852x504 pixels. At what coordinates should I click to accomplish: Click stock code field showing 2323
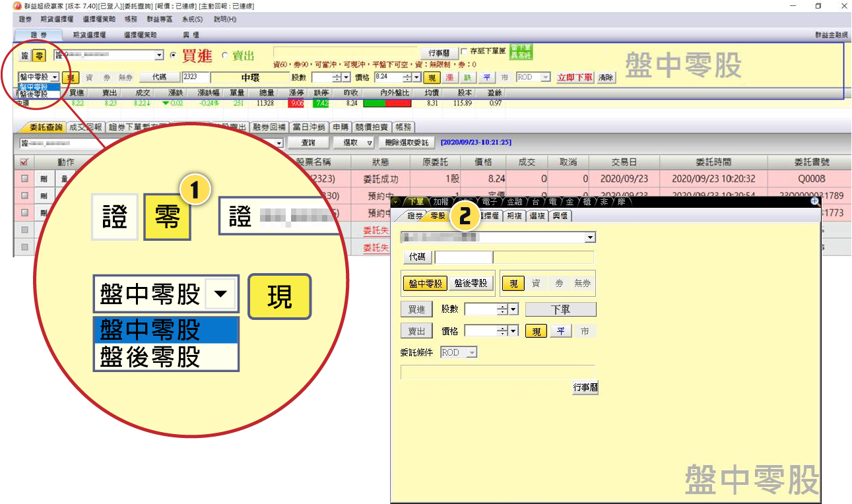195,77
